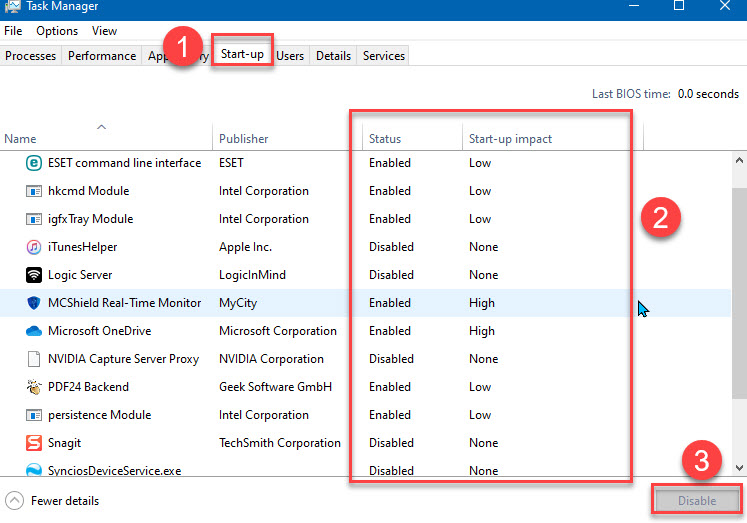Image resolution: width=747 pixels, height=523 pixels.
Task: Click the Microsoft Corporation publisher cell
Action: (x=278, y=331)
